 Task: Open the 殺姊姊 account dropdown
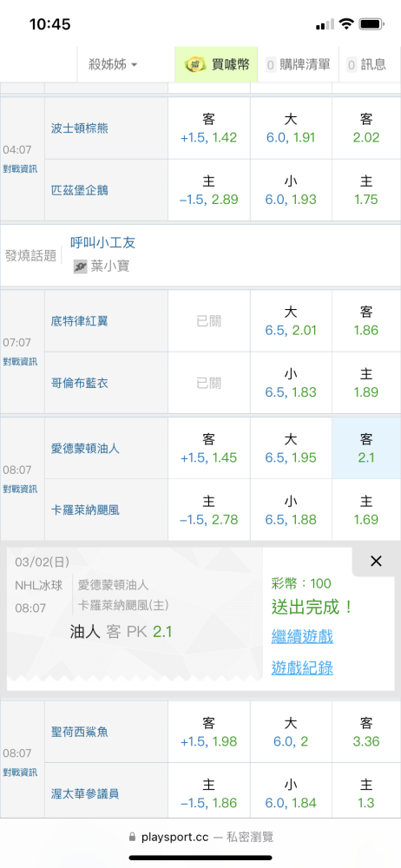(113, 65)
